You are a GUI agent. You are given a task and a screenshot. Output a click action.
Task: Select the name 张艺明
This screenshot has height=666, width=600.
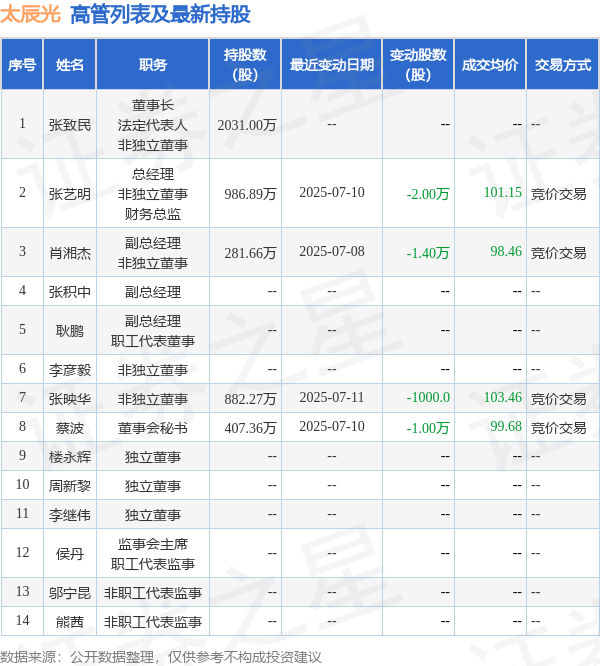click(70, 194)
